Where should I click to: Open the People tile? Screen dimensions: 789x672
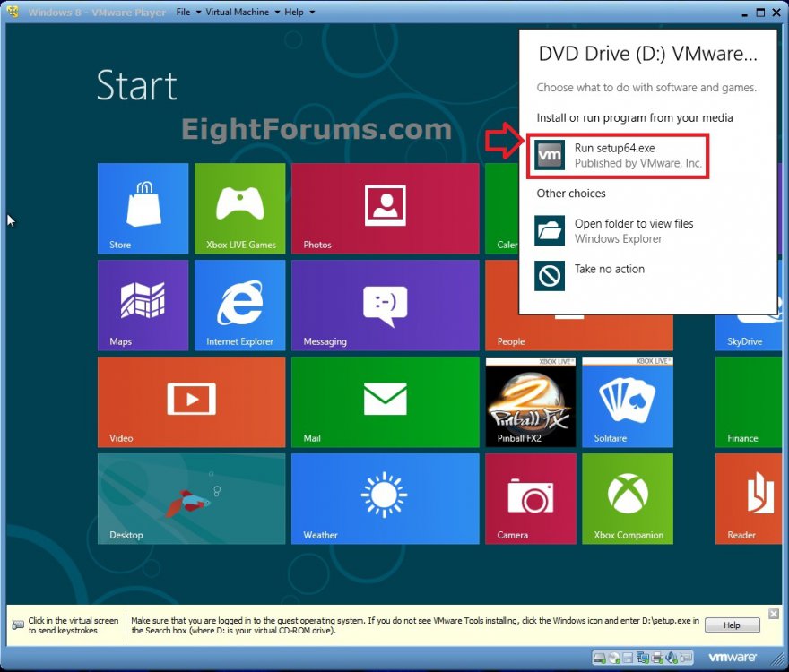click(578, 332)
